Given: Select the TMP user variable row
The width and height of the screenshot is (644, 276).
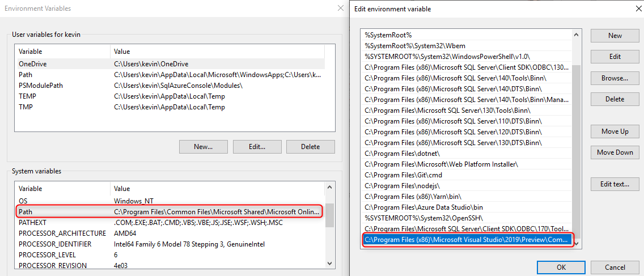Looking at the screenshot, I should coord(170,107).
